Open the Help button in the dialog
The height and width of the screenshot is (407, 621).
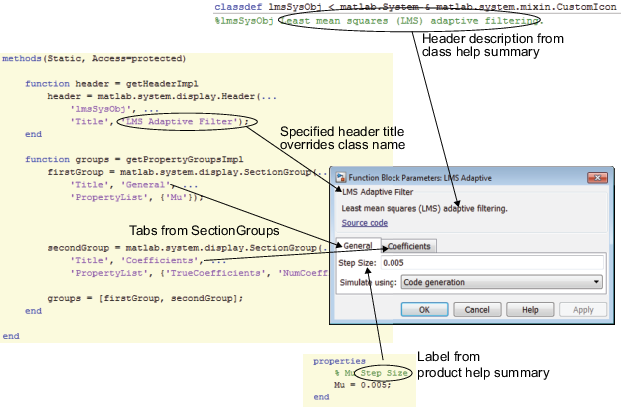(530, 310)
